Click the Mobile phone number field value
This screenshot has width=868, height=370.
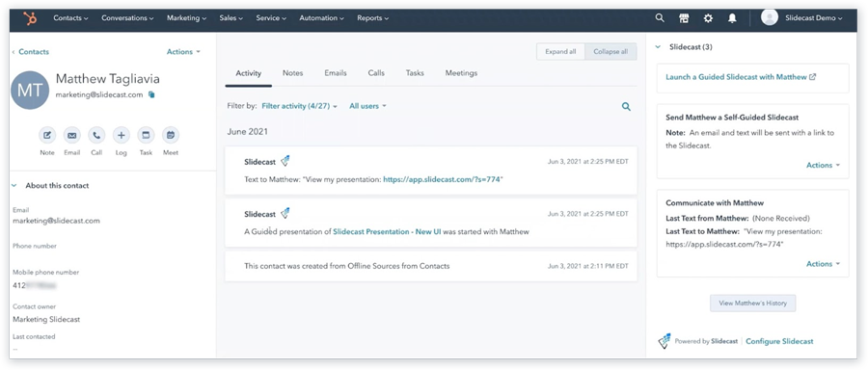point(35,286)
